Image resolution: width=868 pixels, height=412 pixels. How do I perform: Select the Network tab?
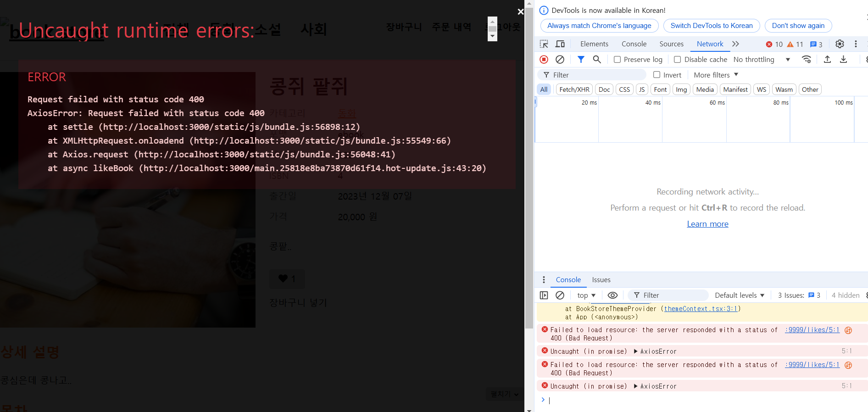pos(710,44)
